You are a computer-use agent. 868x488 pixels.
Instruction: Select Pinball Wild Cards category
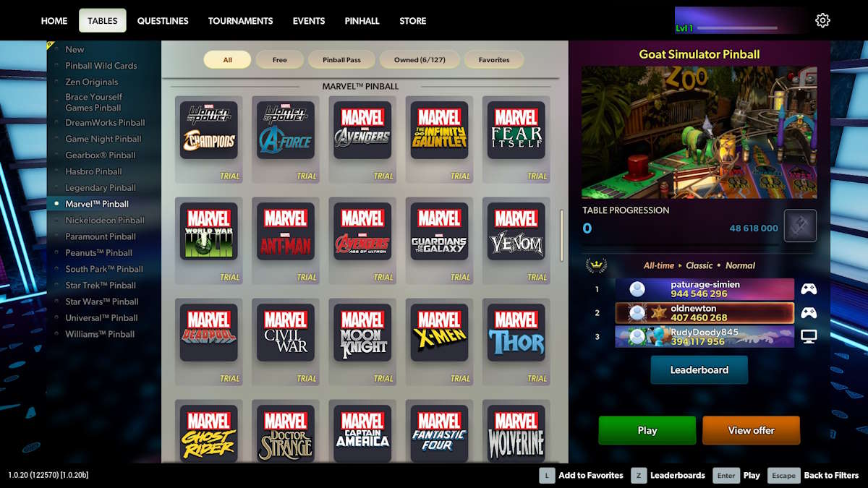tap(101, 66)
